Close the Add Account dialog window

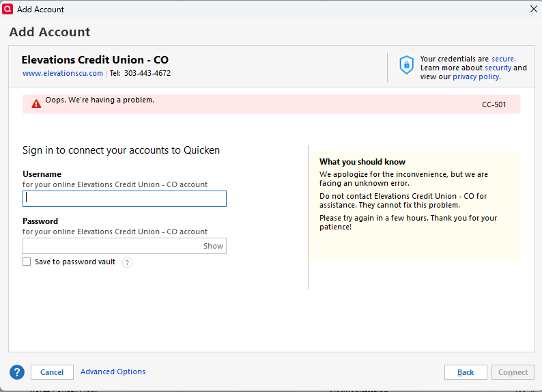(533, 9)
